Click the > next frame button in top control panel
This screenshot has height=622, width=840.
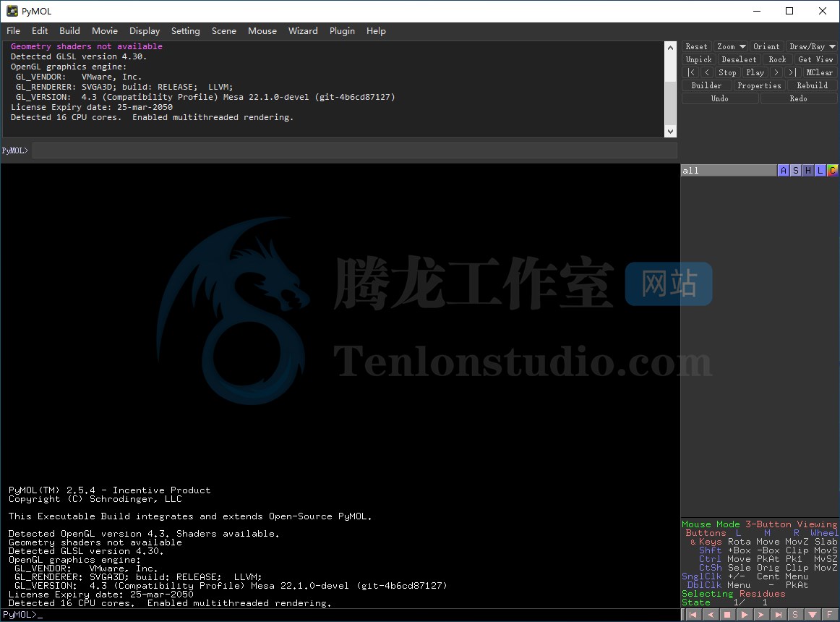pos(776,72)
